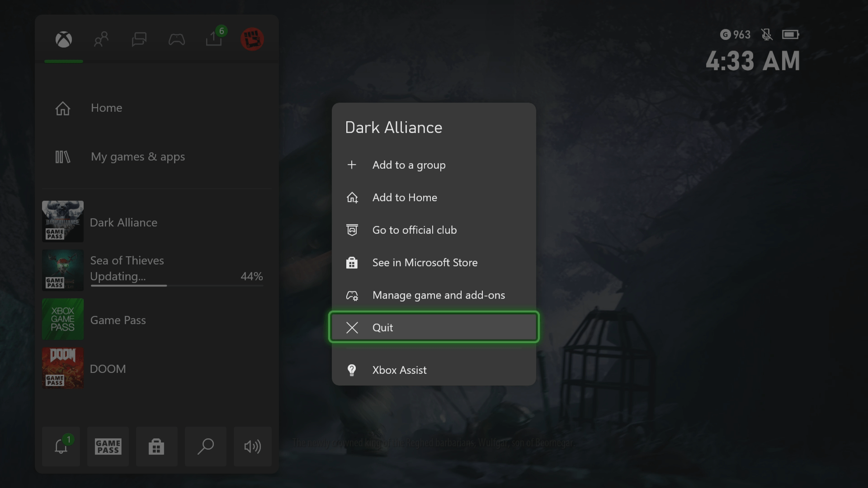Open the Xbox home guide tab
Image resolution: width=868 pixels, height=488 pixels.
pyautogui.click(x=63, y=40)
